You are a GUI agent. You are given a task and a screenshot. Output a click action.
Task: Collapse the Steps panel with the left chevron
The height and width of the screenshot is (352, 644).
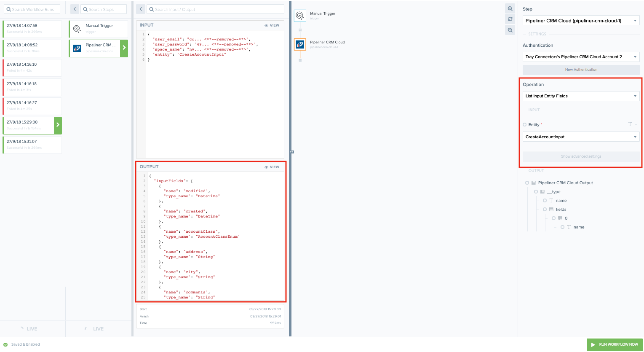pos(75,9)
